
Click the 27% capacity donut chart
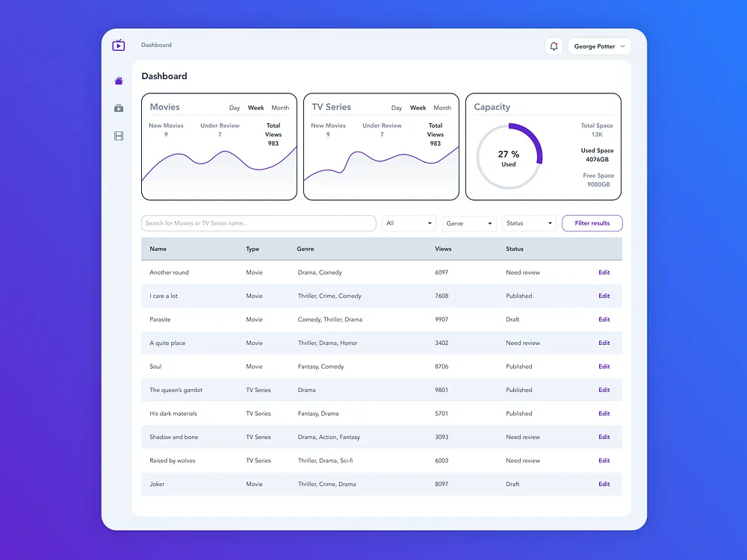click(510, 155)
